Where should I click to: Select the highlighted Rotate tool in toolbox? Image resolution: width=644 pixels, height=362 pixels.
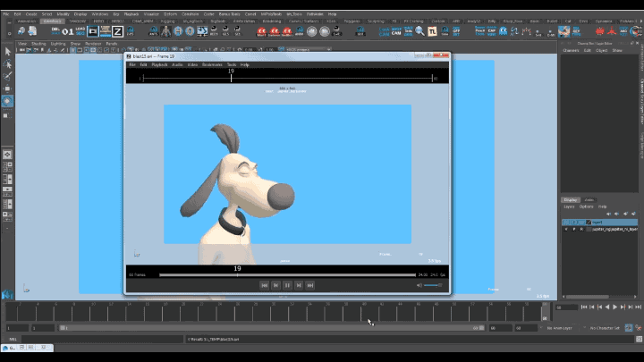(7, 101)
